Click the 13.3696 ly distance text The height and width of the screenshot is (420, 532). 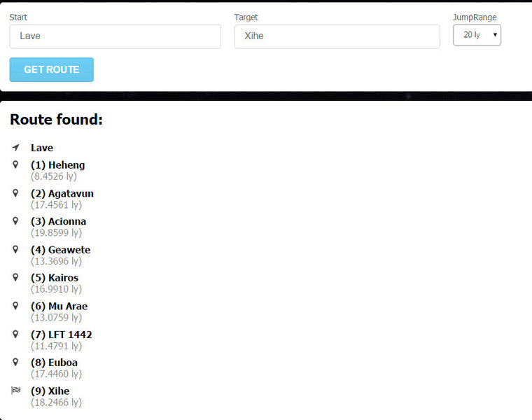[x=56, y=261]
